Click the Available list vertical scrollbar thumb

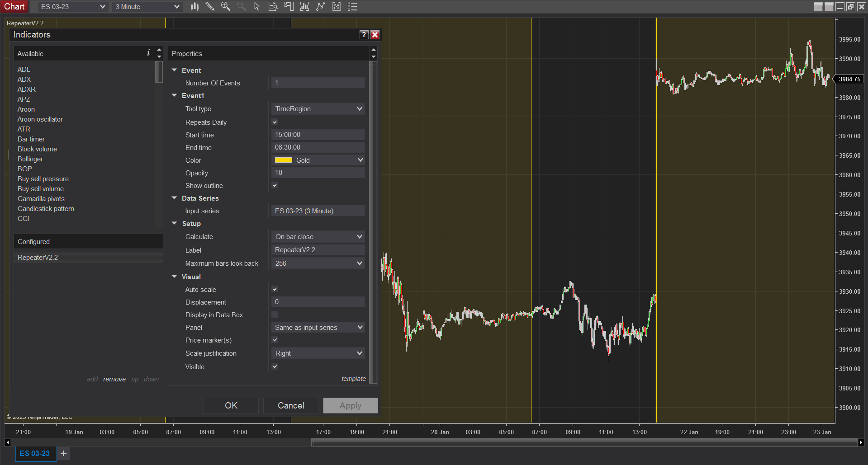158,72
